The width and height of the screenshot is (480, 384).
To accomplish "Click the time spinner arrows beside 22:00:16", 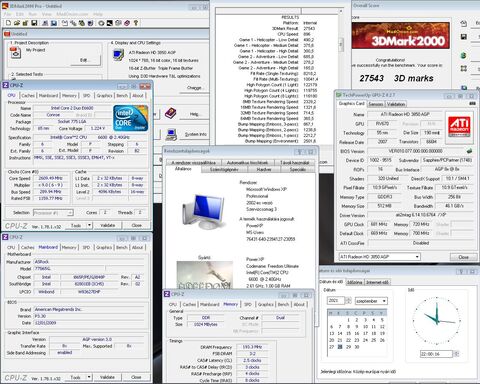I will (456, 354).
